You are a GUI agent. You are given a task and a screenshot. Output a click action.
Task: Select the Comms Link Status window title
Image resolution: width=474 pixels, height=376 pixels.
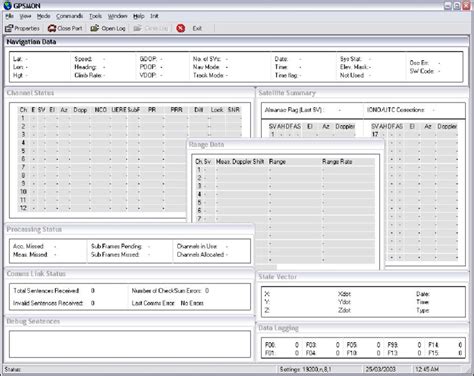click(x=36, y=274)
